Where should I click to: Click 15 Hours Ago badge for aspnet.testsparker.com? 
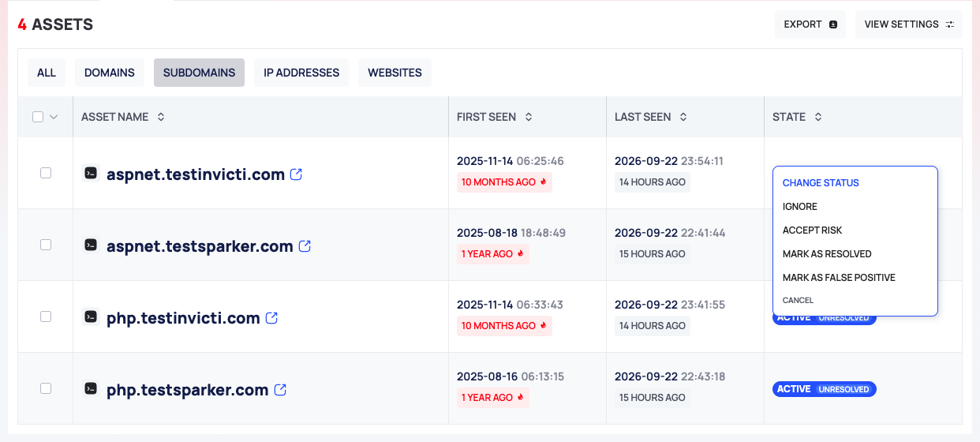[653, 254]
